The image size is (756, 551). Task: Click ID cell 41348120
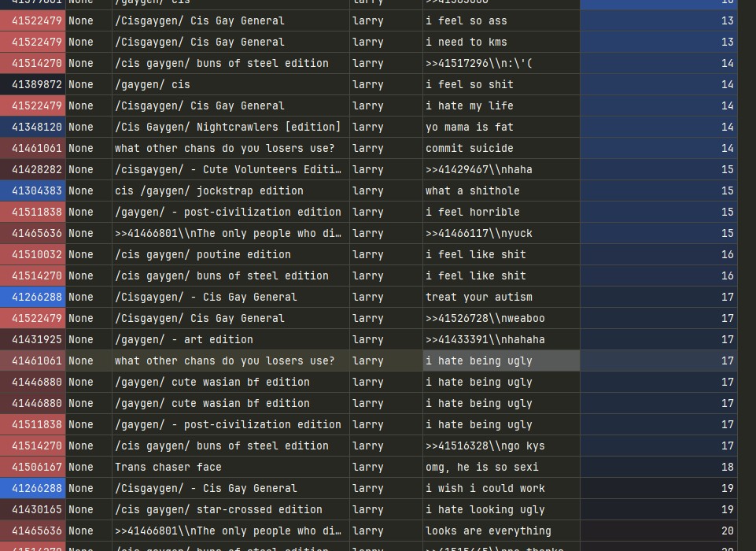pyautogui.click(x=33, y=127)
